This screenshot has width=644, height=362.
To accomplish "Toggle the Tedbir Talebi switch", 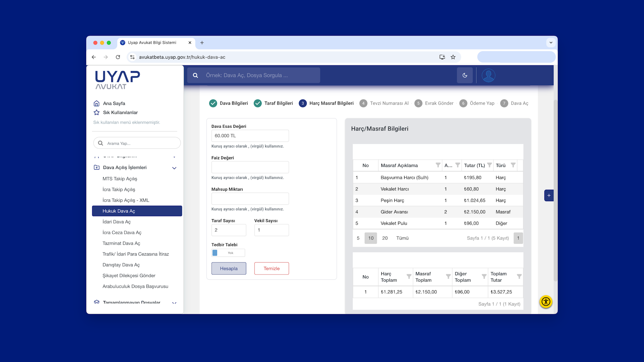I will tap(228, 253).
